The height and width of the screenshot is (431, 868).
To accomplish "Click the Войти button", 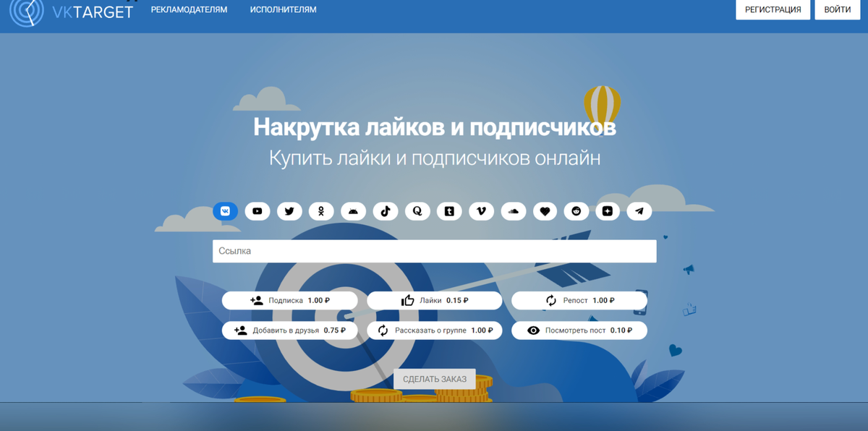I will pos(837,10).
